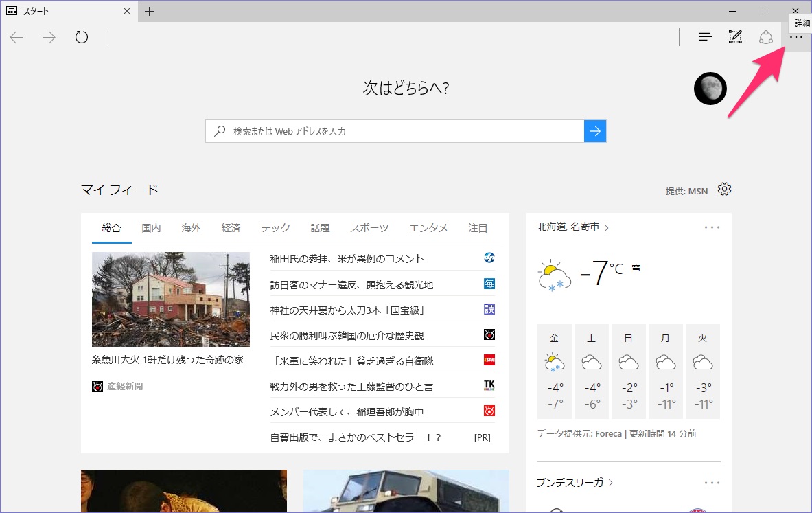Open a new tab with plus button
Screen dimensions: 812x513
(x=149, y=11)
